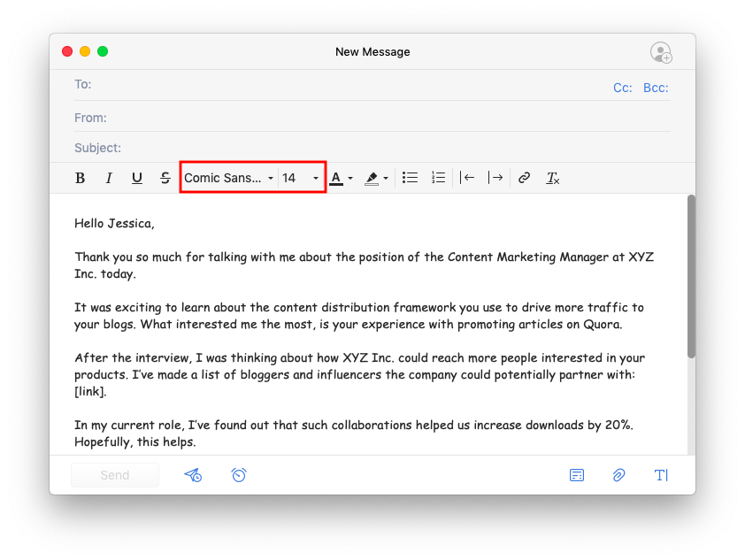Underline the selected text
Image resolution: width=745 pixels, height=560 pixels.
pyautogui.click(x=137, y=177)
